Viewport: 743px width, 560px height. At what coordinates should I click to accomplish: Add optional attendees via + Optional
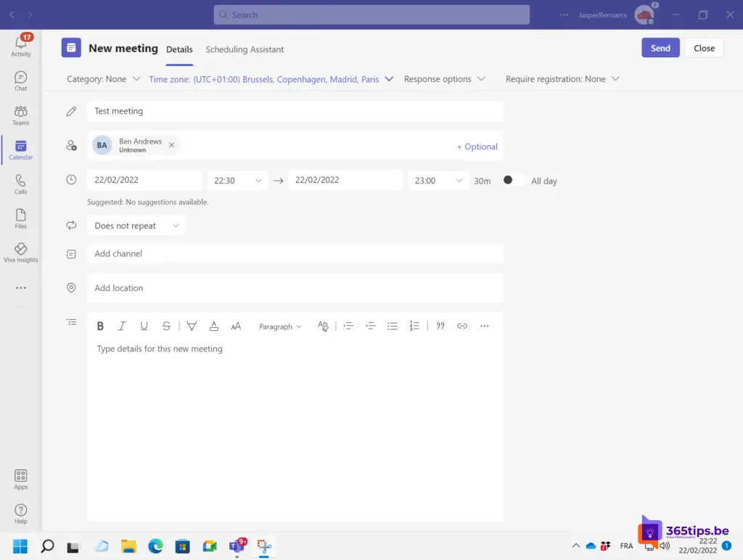477,147
